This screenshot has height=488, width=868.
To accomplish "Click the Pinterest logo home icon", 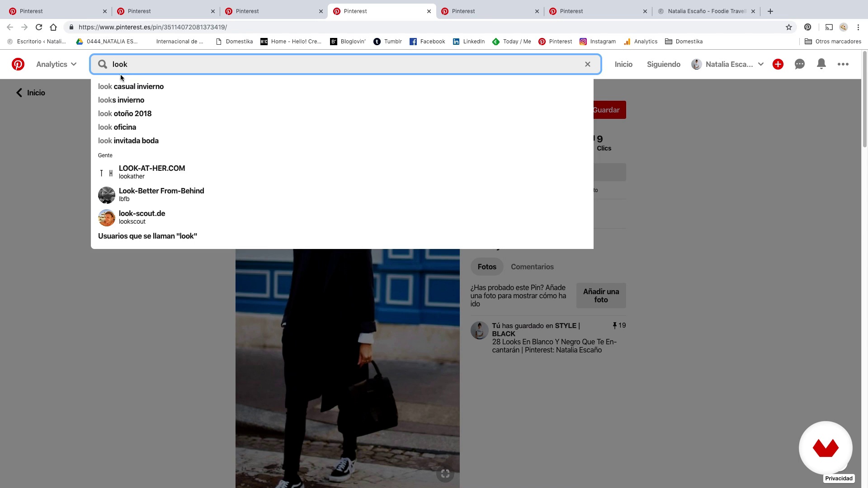I will (18, 64).
